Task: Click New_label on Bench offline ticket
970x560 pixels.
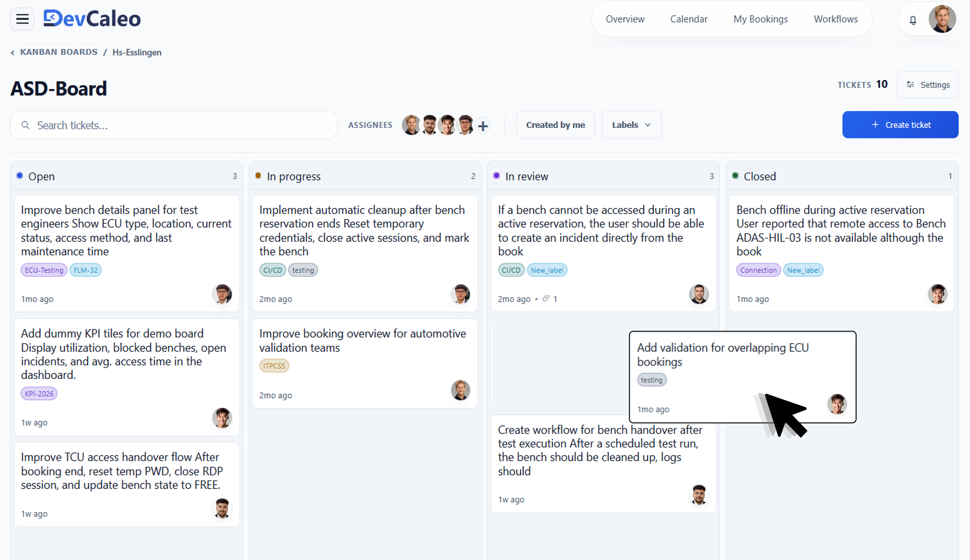Action: (803, 270)
